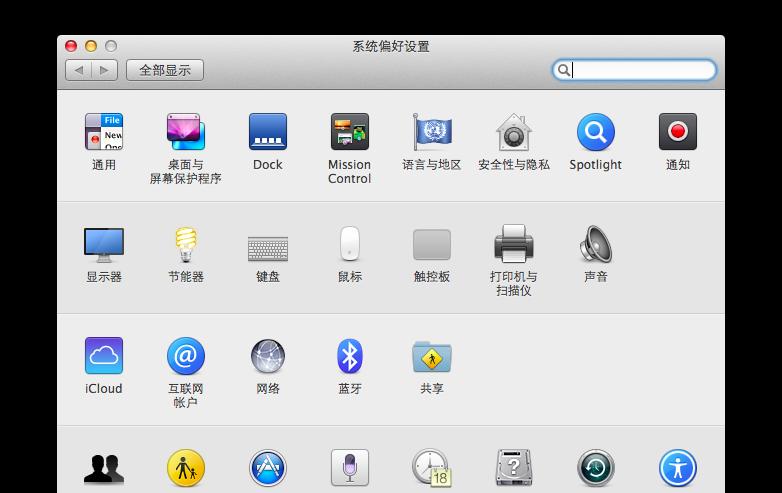Open 声音 (Sound) speaker icon
This screenshot has width=782, height=493.
pos(595,244)
